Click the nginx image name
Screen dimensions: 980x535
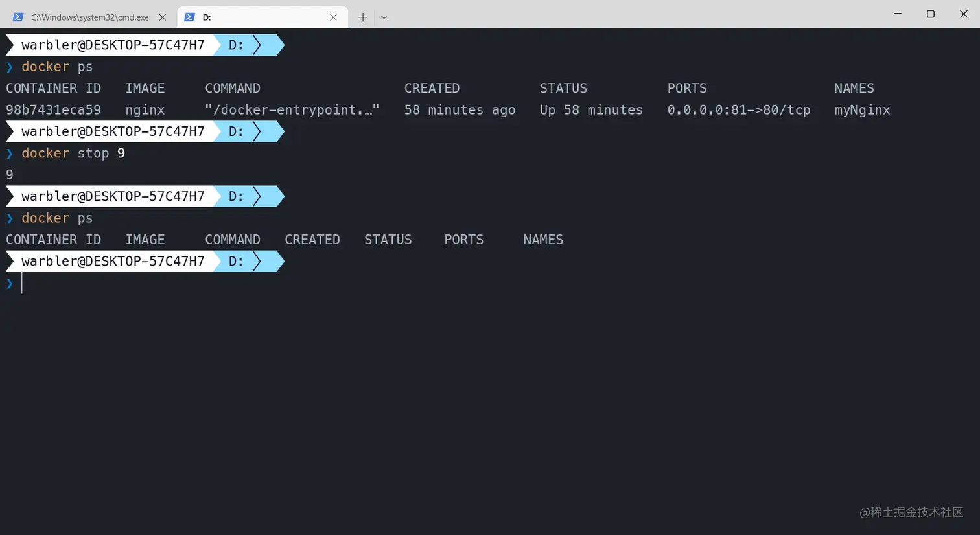(145, 110)
